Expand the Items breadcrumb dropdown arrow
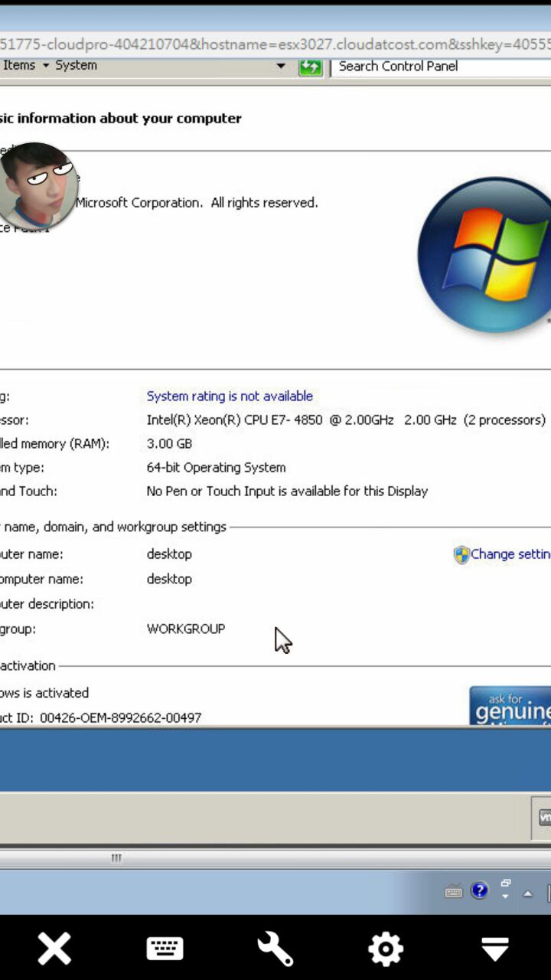Image resolution: width=551 pixels, height=980 pixels. point(45,66)
